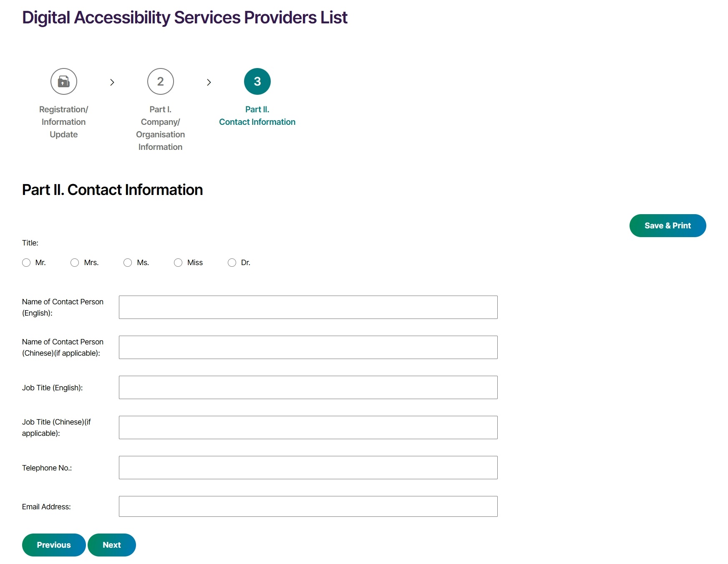Open Part II. Contact Information step label
This screenshot has height=564, width=728.
coord(257,116)
